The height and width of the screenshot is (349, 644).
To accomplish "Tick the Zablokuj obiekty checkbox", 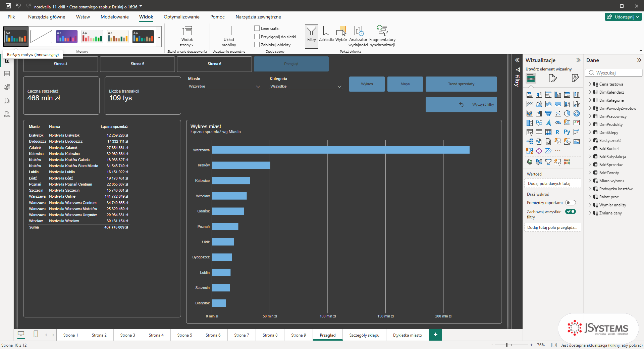I will pos(257,45).
